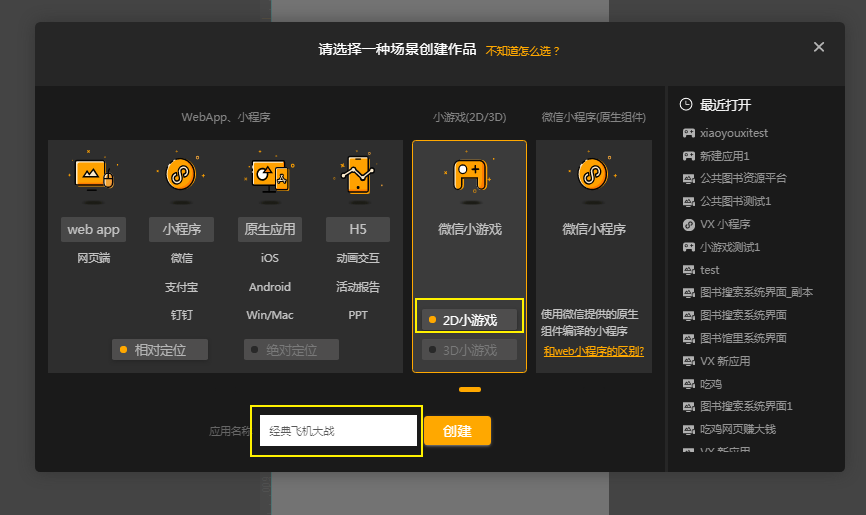
Task: Click gamepad icon next to 新建应用1
Action: click(x=689, y=156)
